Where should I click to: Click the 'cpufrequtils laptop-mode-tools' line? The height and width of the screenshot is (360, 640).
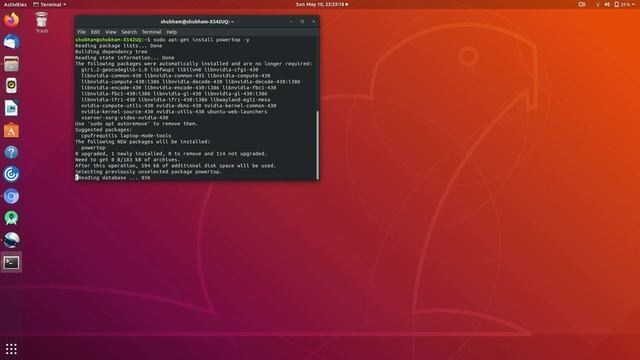[x=126, y=136]
